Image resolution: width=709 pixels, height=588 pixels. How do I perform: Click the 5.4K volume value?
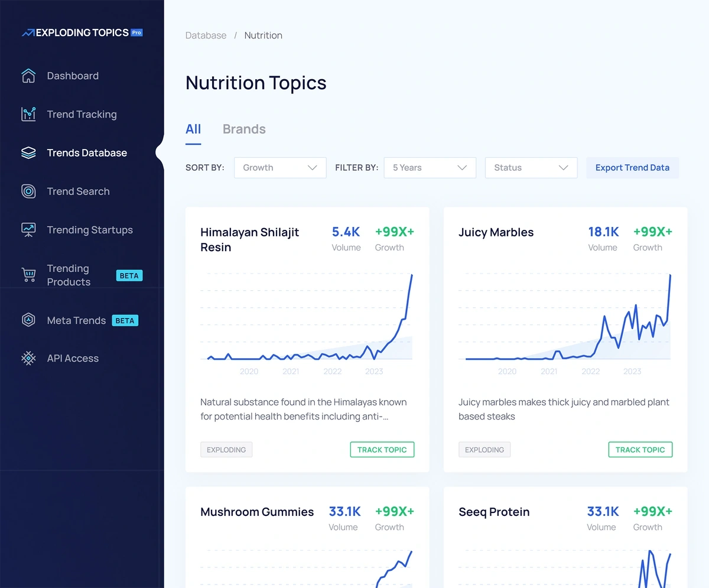pos(346,232)
